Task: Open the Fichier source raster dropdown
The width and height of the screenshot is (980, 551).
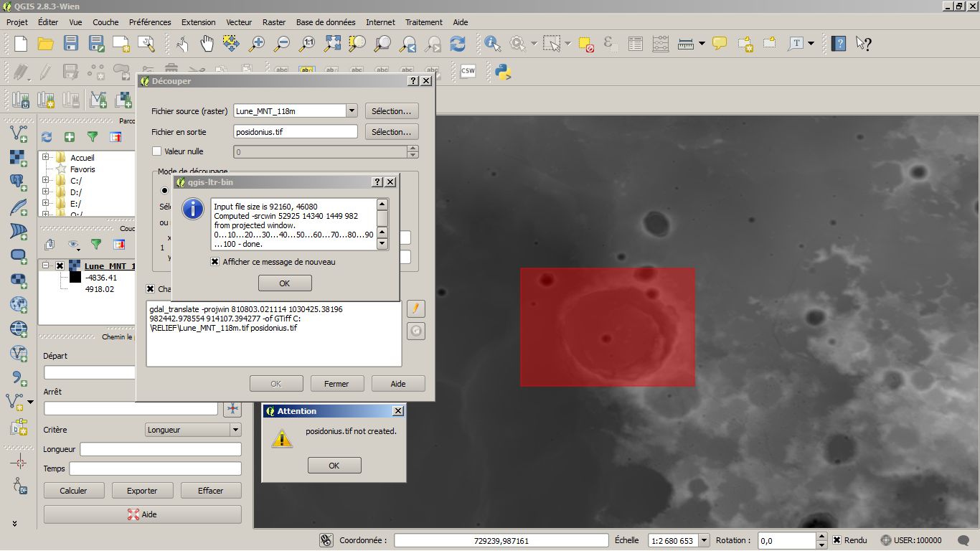Action: click(x=352, y=111)
